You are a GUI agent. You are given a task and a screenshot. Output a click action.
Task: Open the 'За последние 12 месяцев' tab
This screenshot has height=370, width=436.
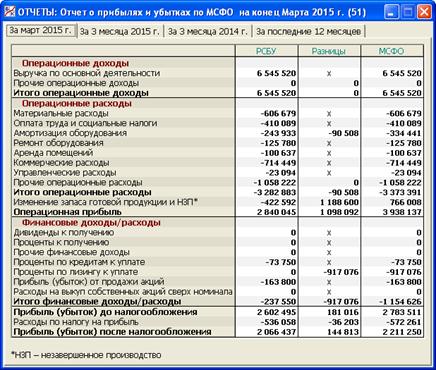[x=309, y=32]
